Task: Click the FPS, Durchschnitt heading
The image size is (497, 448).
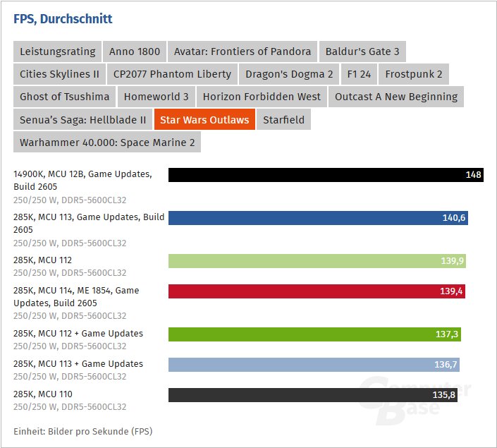Action: (x=63, y=19)
